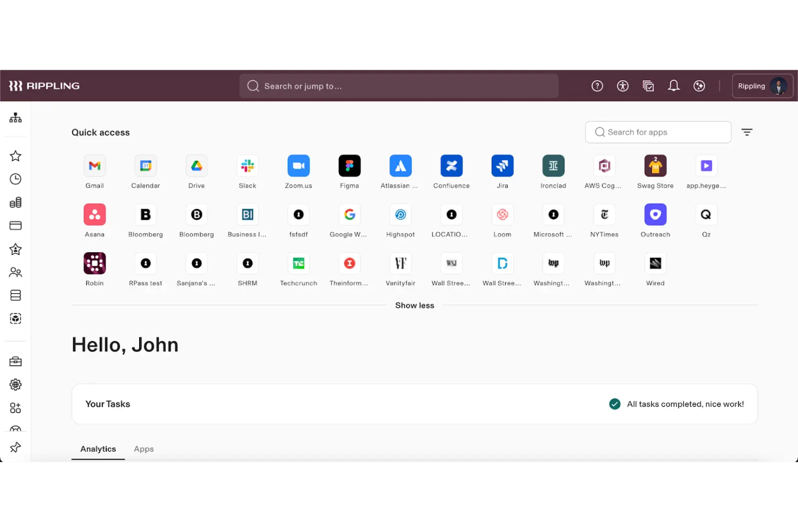Open the Qz app
This screenshot has width=798, height=532.
point(706,215)
